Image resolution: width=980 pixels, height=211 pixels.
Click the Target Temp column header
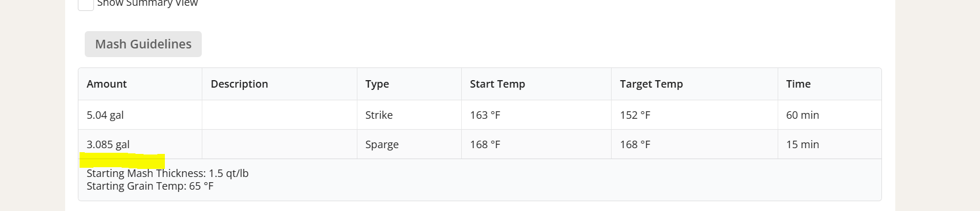pos(695,84)
